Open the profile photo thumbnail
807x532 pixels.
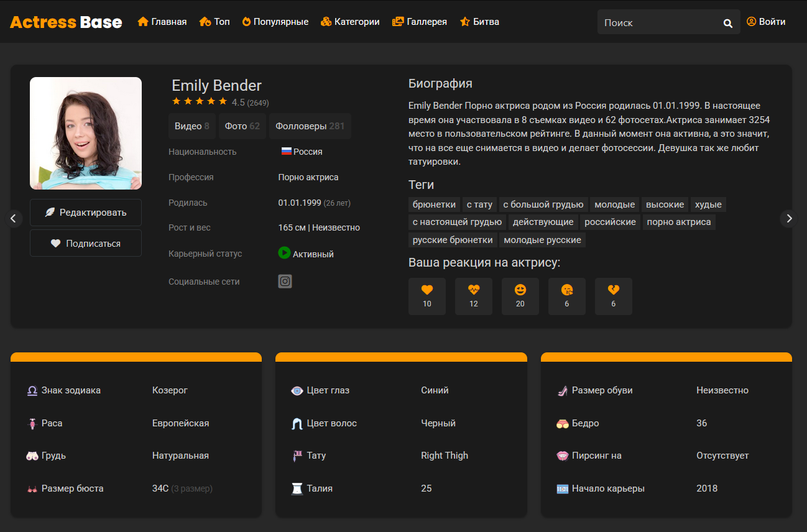click(86, 133)
